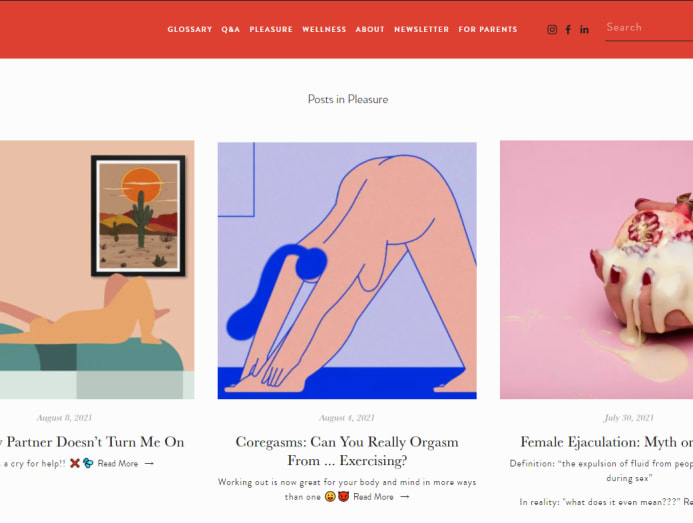Open the Instagram social icon
693x523 pixels.
coord(552,30)
